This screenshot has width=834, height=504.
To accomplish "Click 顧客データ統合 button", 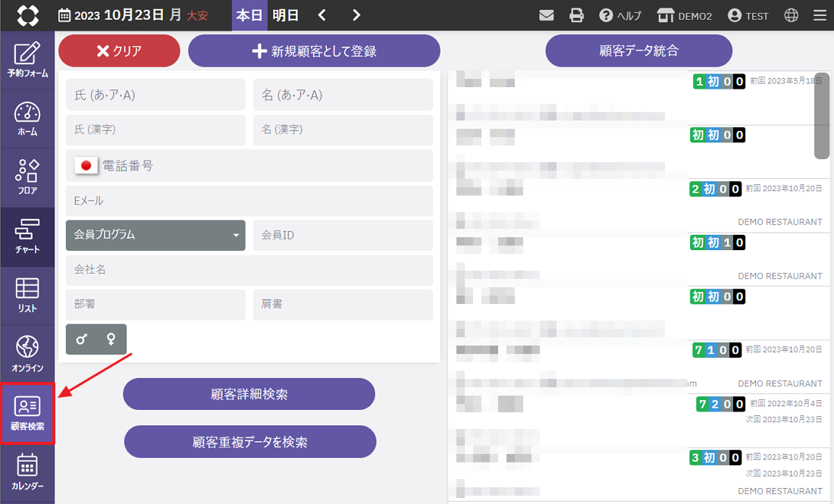I will point(638,51).
